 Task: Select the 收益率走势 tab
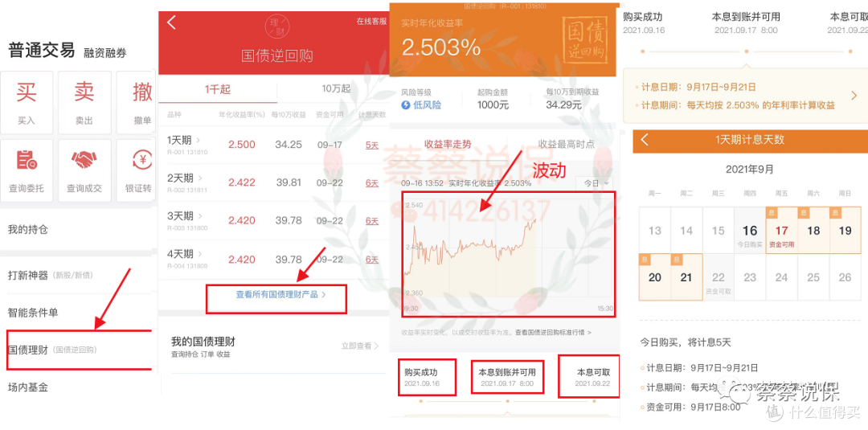click(448, 144)
